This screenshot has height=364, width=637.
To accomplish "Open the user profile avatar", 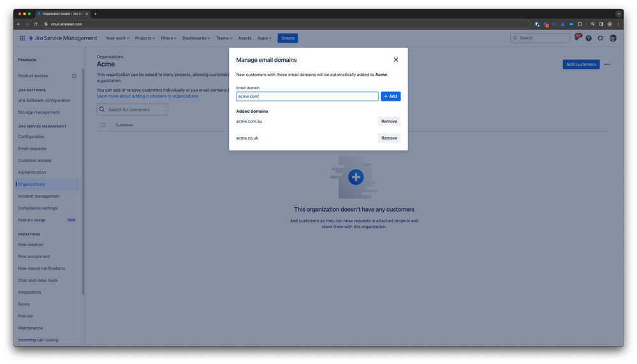I will (x=613, y=38).
